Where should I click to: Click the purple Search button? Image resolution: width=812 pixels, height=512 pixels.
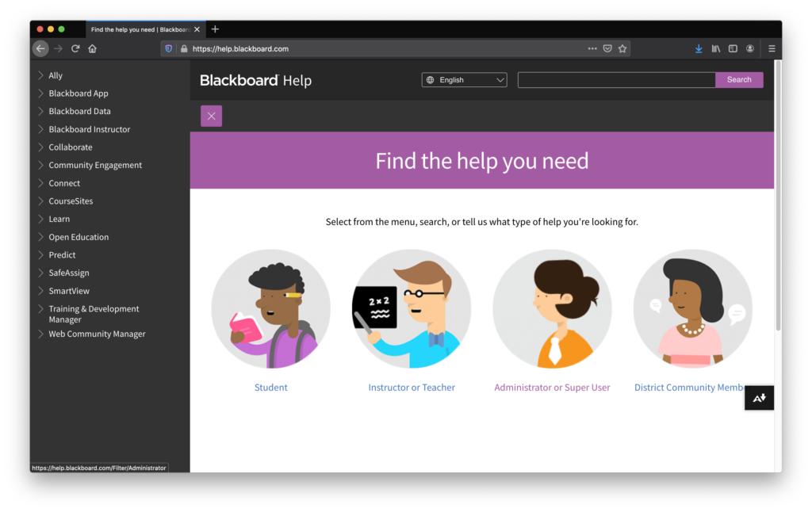pos(739,80)
